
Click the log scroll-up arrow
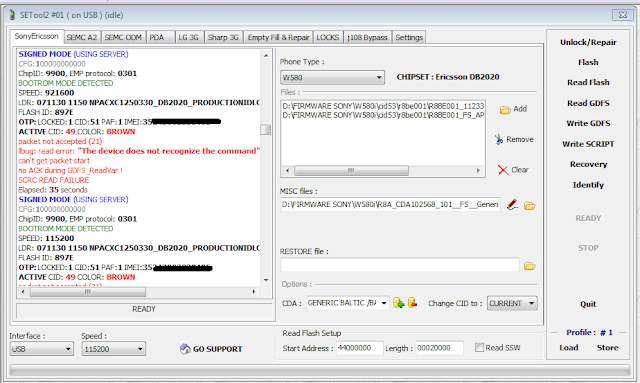(x=266, y=55)
